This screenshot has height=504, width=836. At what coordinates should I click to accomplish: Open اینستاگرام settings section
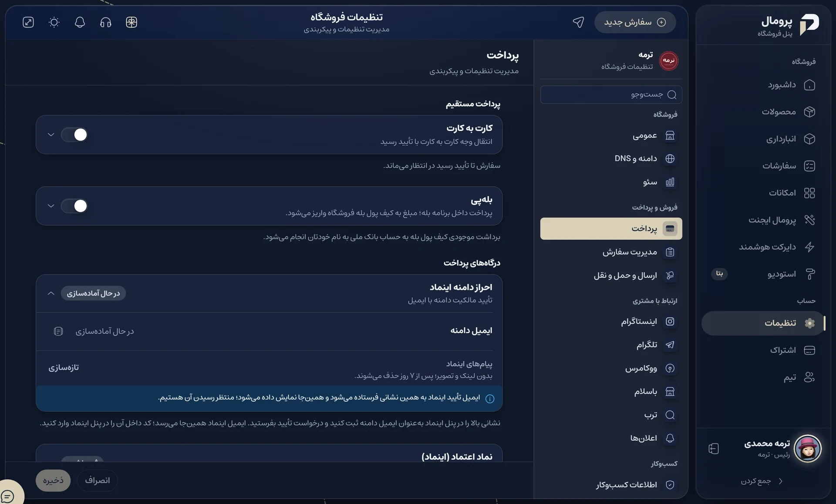tap(611, 322)
